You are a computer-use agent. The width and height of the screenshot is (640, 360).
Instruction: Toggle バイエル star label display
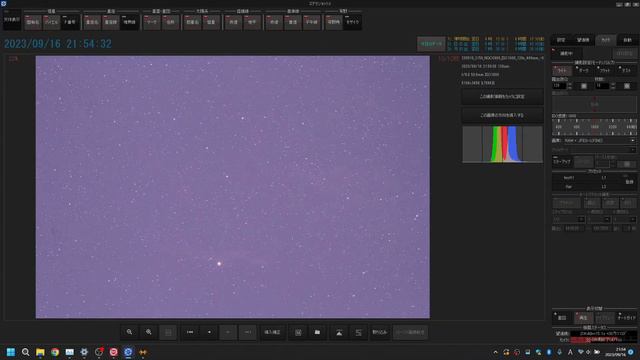51,22
